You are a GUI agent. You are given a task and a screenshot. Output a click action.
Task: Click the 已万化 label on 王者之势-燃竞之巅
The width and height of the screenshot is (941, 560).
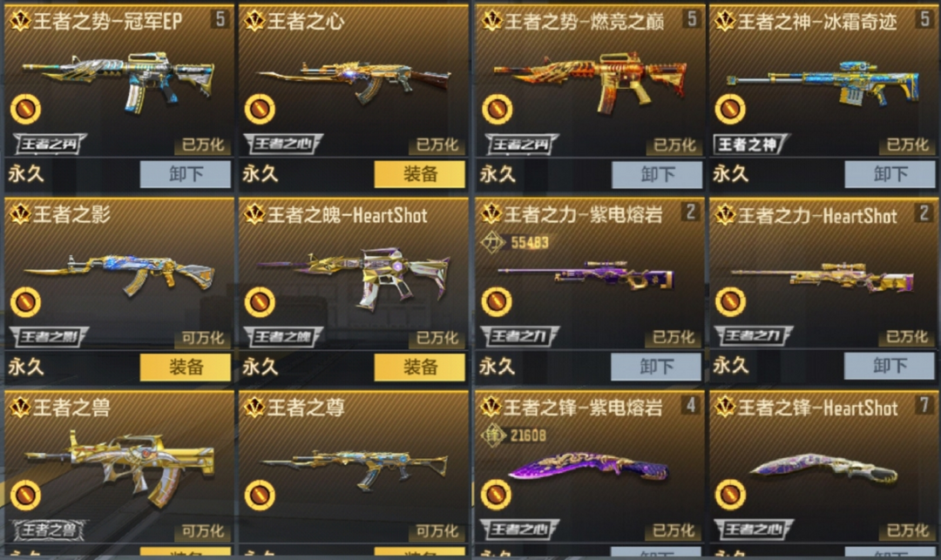674,145
